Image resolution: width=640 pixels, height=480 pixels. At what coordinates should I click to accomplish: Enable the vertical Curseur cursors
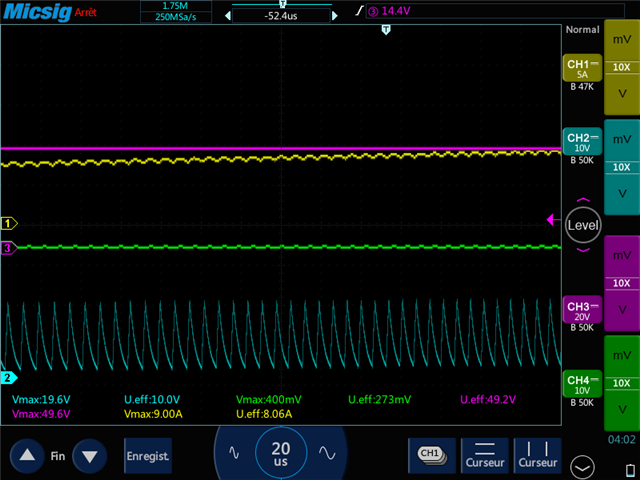tap(538, 455)
